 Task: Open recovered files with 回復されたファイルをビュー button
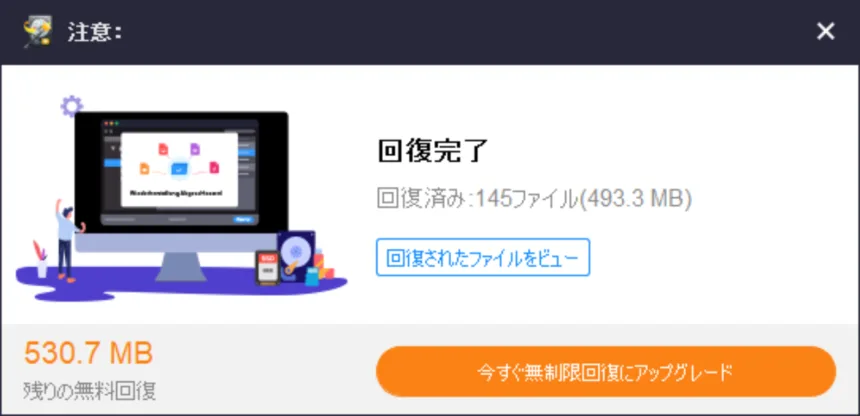tap(483, 257)
